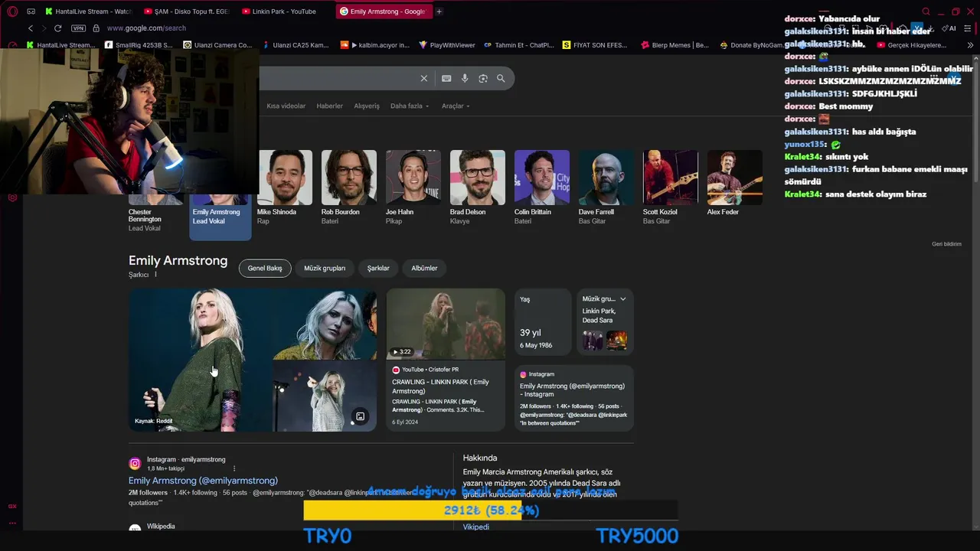Open a new browser tab
The height and width of the screenshot is (551, 980).
[439, 11]
